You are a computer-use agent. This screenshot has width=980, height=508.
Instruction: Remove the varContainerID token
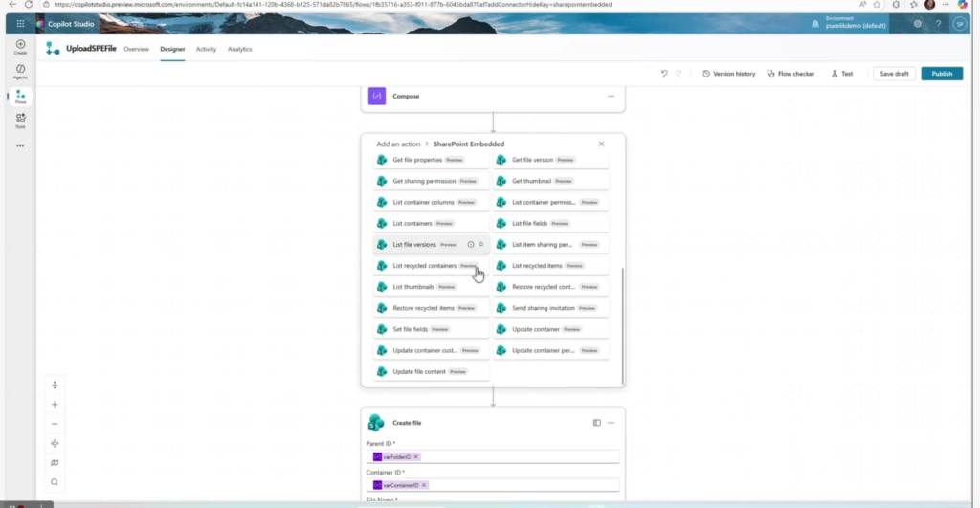[424, 485]
